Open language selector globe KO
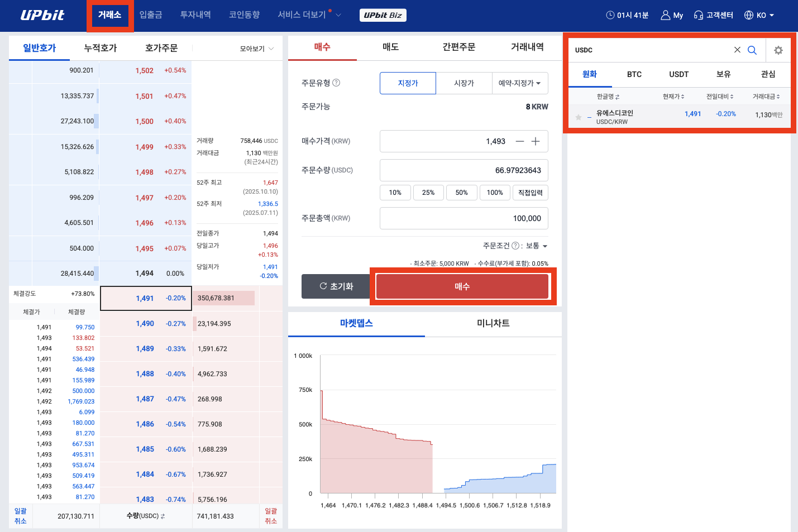 (759, 15)
